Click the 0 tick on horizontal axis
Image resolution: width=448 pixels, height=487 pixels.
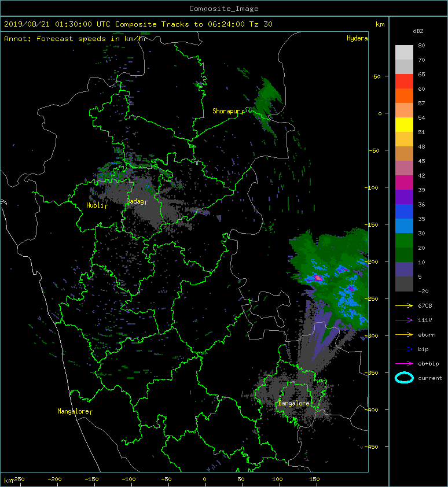[204, 479]
